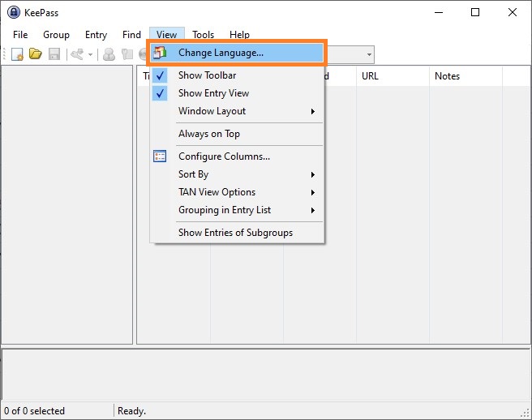Click the URL column header
The image size is (532, 420).
coord(370,76)
